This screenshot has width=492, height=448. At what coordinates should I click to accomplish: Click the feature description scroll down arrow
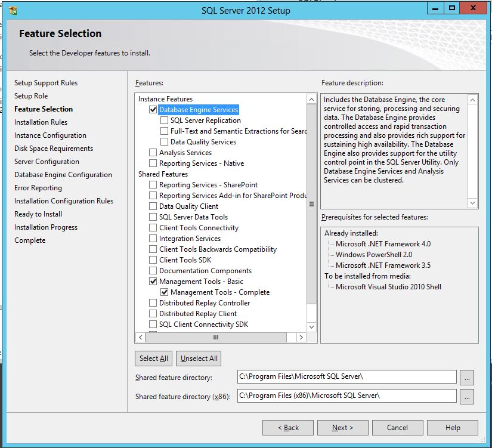click(x=472, y=203)
